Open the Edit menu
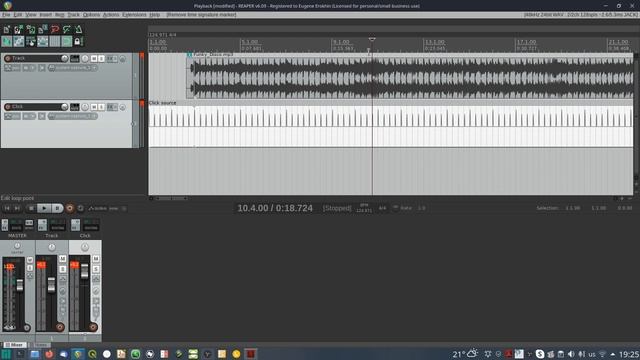 coord(18,15)
